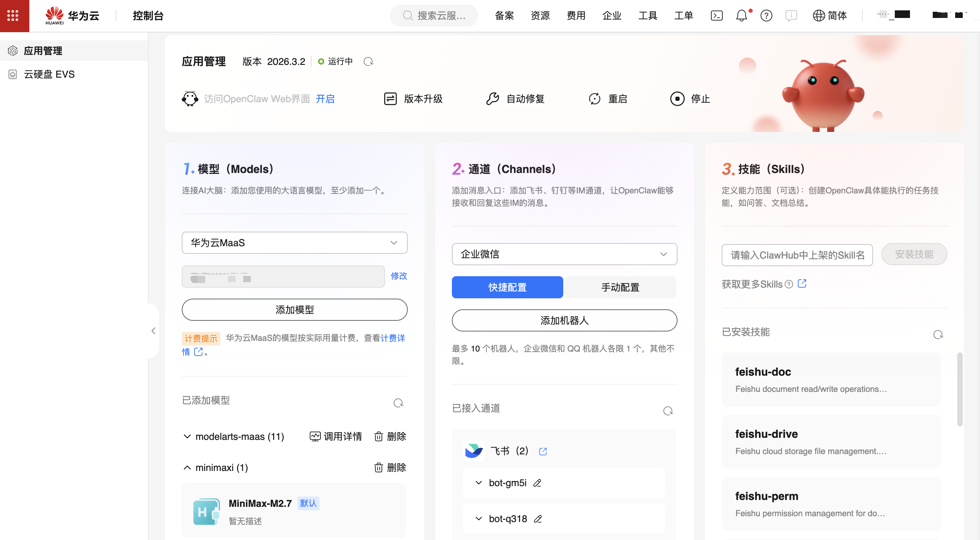Viewport: 980px width, 540px height.
Task: Open the external link beside 获取更多Skills
Action: point(802,284)
